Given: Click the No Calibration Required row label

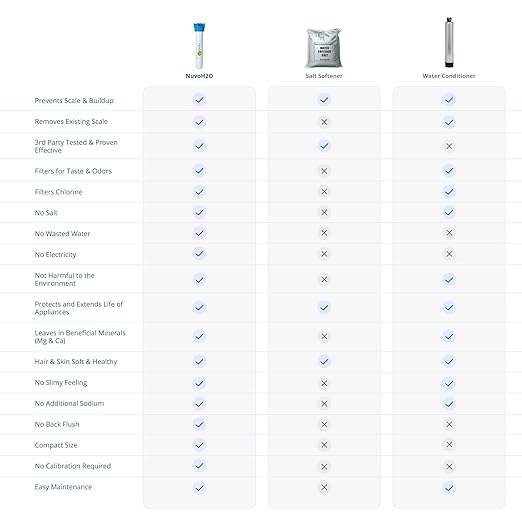Looking at the screenshot, I should tap(73, 466).
